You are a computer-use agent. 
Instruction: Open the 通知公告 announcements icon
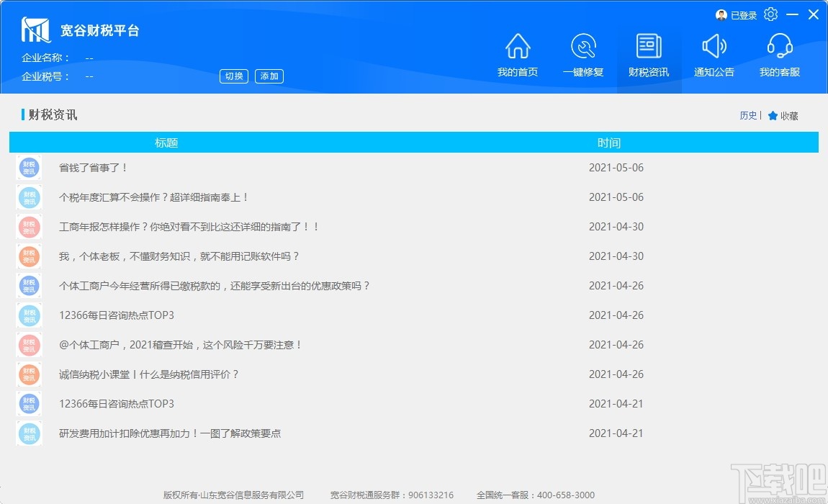[x=714, y=56]
